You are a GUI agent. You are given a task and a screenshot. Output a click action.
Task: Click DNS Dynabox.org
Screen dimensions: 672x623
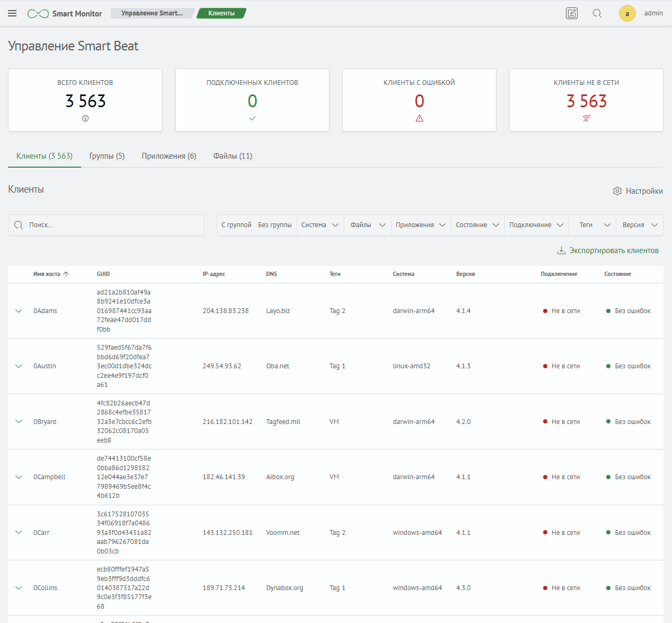click(x=285, y=588)
